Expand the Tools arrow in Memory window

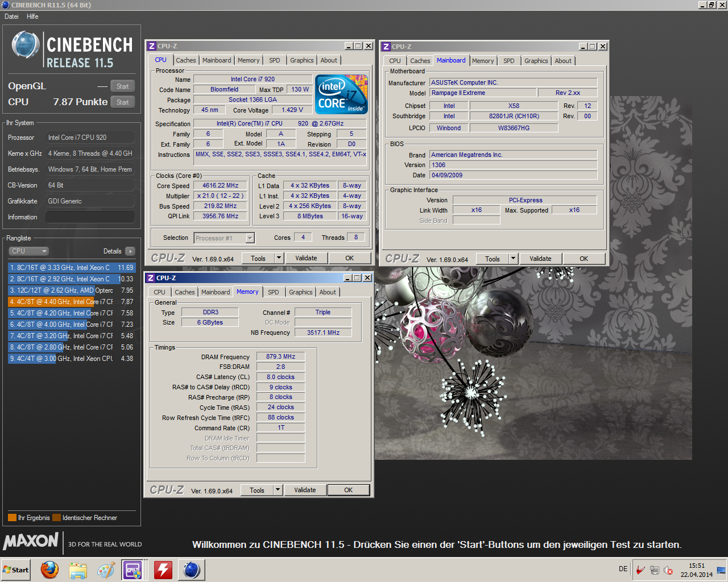pyautogui.click(x=278, y=490)
